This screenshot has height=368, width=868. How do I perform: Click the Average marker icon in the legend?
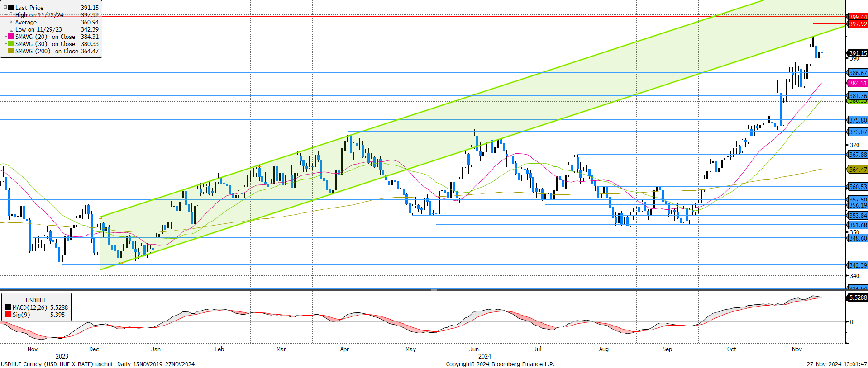[11, 22]
